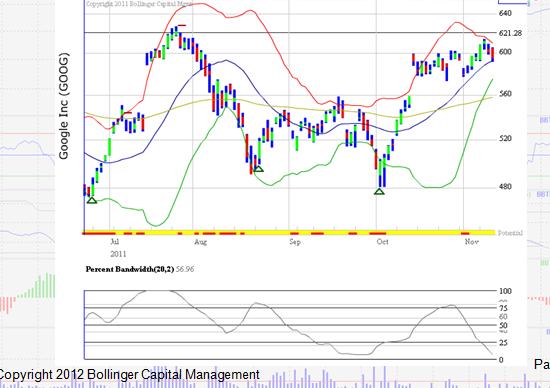This screenshot has height=388, width=550.
Task: Select the Jul date axis label
Action: coord(115,242)
